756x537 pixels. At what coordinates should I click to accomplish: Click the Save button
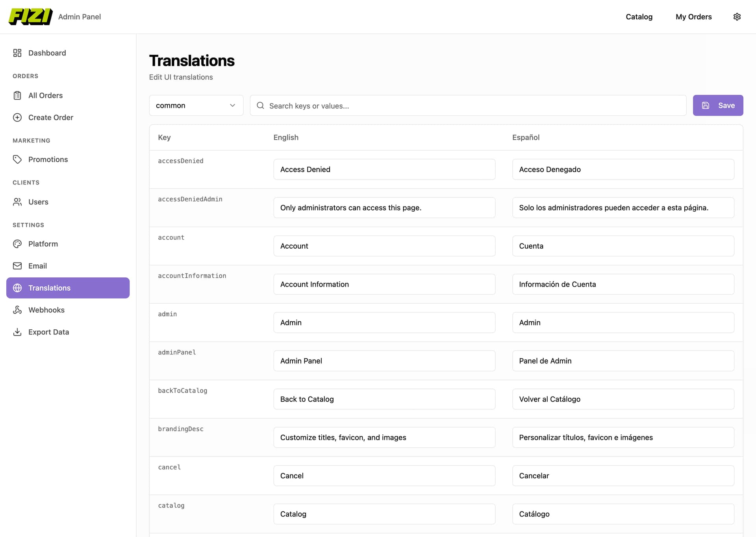[x=718, y=105]
